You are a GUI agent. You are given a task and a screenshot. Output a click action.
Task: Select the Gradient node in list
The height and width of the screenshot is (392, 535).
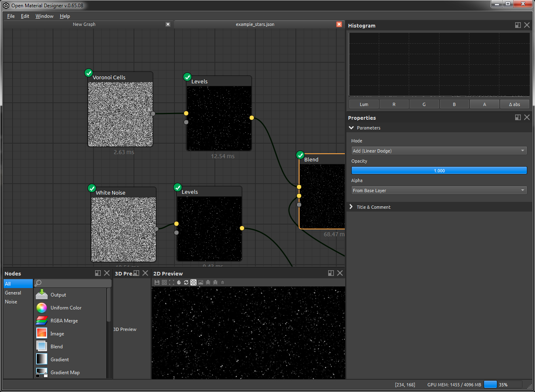point(70,360)
